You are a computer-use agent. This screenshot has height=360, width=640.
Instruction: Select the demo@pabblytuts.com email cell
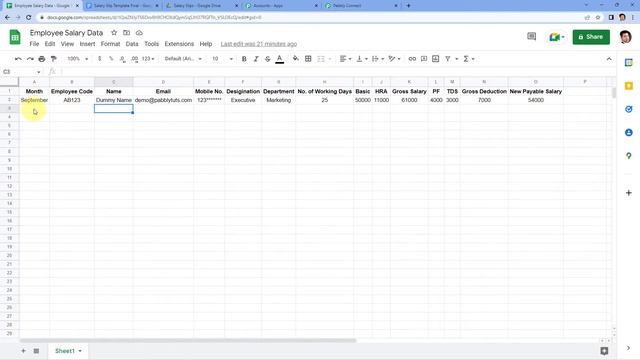[x=163, y=100]
